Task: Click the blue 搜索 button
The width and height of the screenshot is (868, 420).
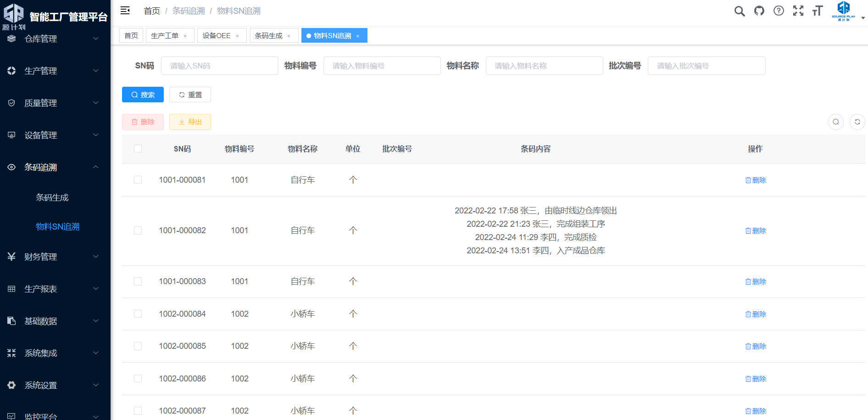Action: [x=143, y=95]
